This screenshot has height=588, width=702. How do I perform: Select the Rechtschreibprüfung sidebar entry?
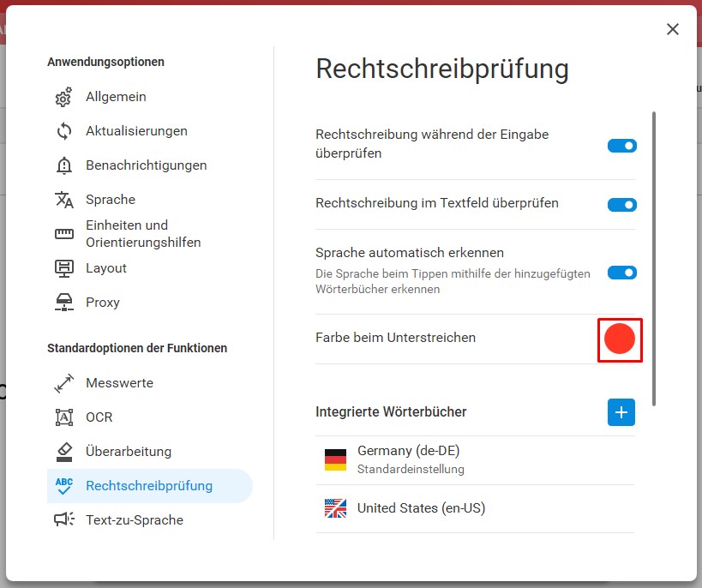(149, 486)
